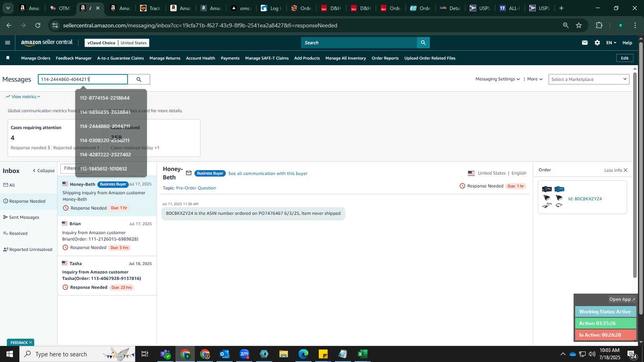Show hidden system tray icons

click(x=563, y=354)
